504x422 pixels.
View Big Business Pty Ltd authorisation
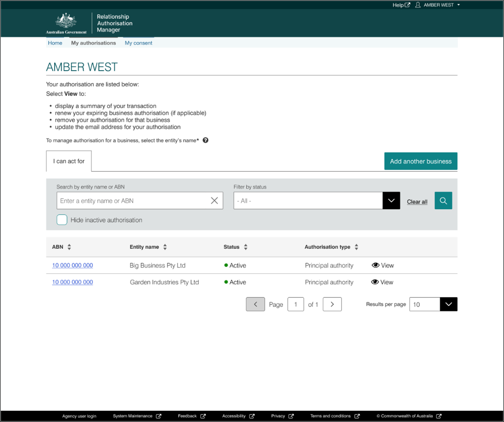tap(383, 265)
